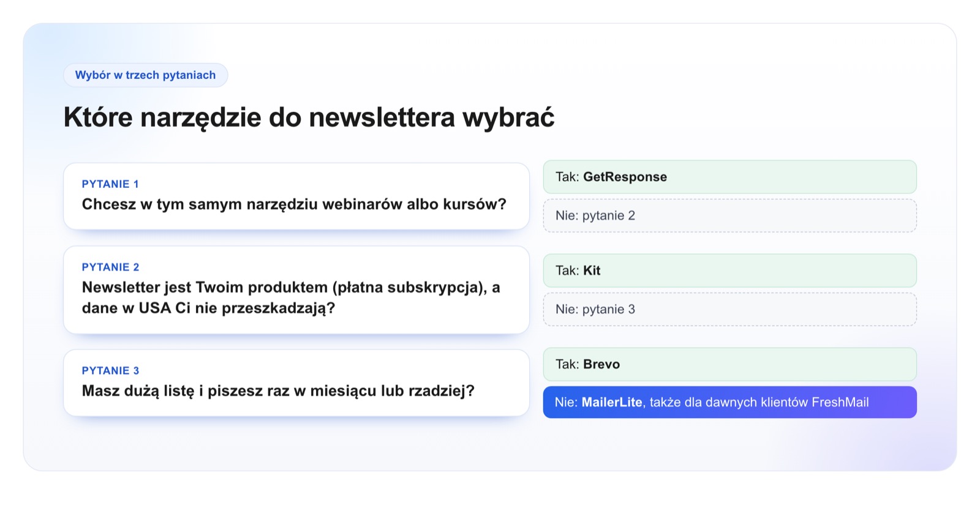Choose answer 'Tak: Kit'

coord(729,270)
